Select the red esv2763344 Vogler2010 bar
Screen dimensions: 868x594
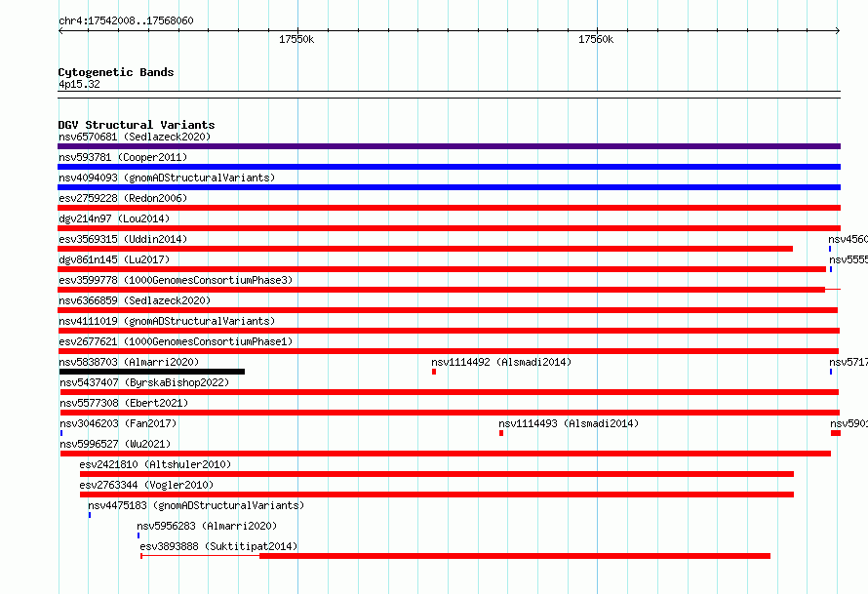click(x=437, y=495)
